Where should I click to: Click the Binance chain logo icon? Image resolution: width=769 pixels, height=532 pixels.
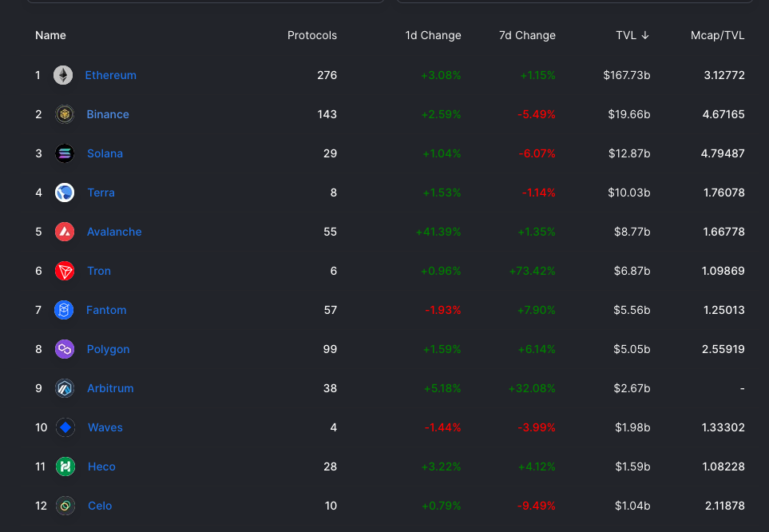pos(64,114)
